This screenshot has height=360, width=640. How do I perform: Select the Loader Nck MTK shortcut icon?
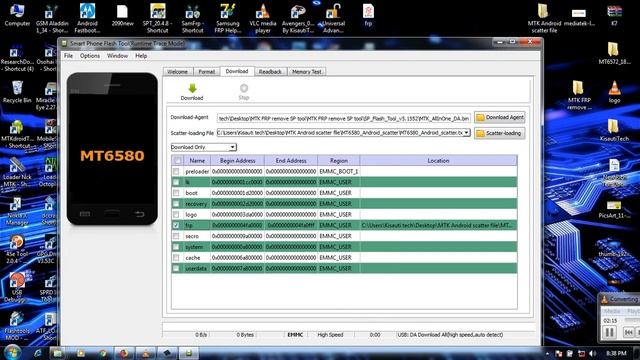(x=17, y=172)
